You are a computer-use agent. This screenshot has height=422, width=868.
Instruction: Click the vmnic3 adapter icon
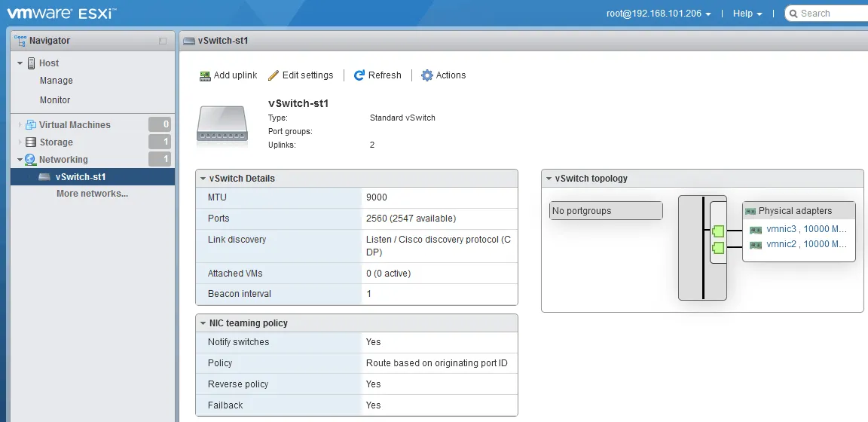point(756,230)
